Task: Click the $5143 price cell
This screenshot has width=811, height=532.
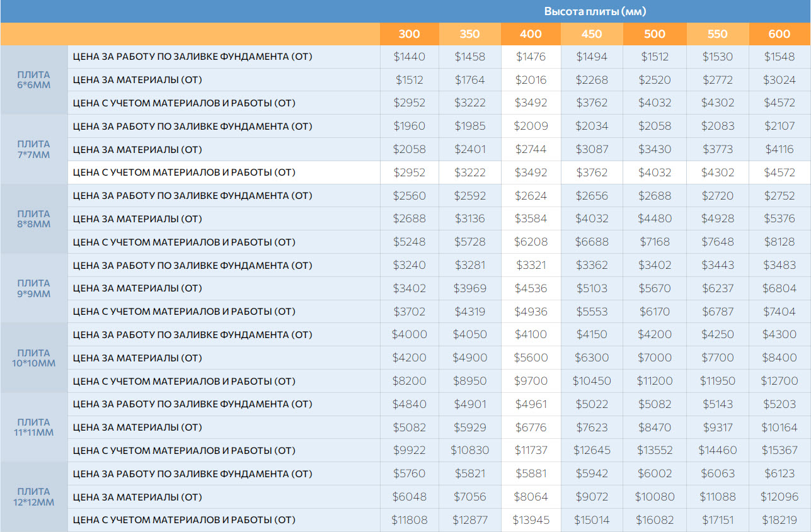Action: coord(717,404)
